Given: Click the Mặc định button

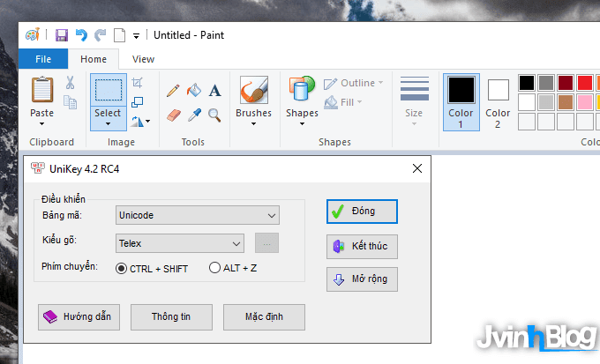Looking at the screenshot, I should [x=264, y=317].
